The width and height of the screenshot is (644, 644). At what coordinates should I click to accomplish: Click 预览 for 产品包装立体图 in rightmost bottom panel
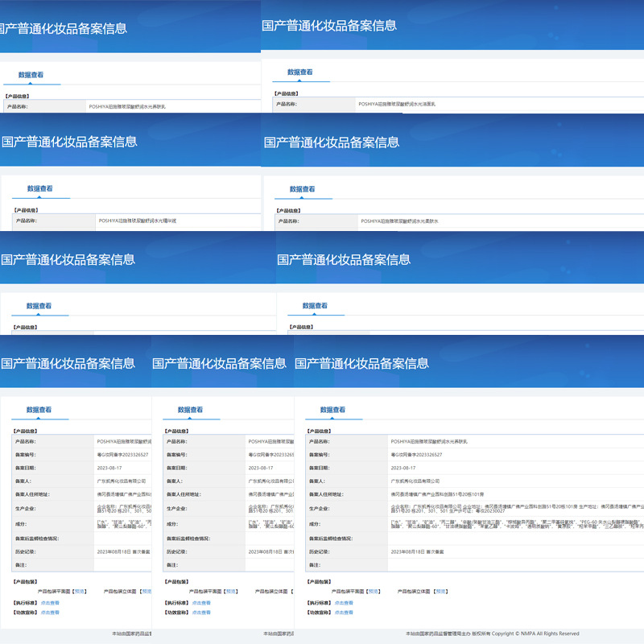point(440,592)
